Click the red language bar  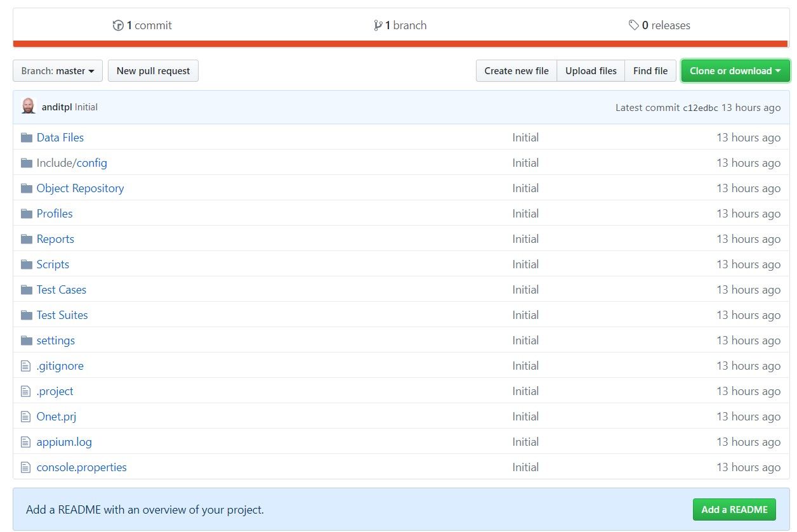[401, 44]
